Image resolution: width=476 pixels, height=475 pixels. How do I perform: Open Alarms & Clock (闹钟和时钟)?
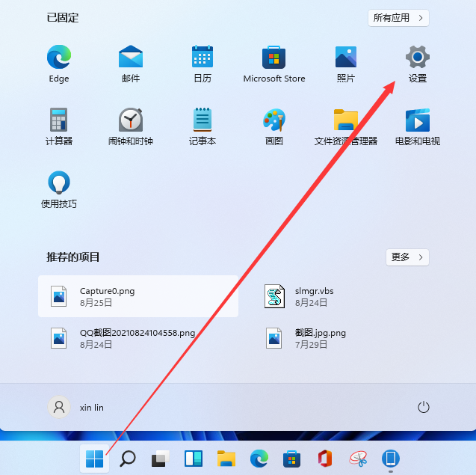(131, 120)
